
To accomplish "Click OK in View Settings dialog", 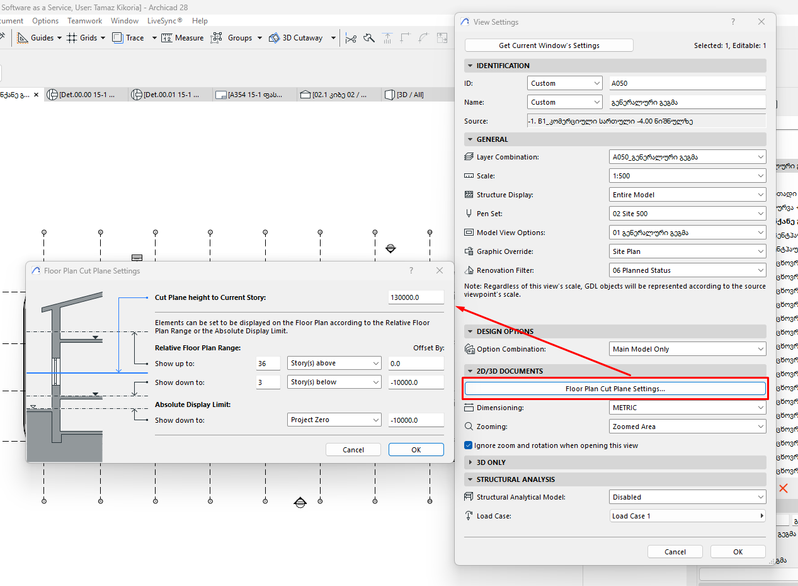I will 737,552.
